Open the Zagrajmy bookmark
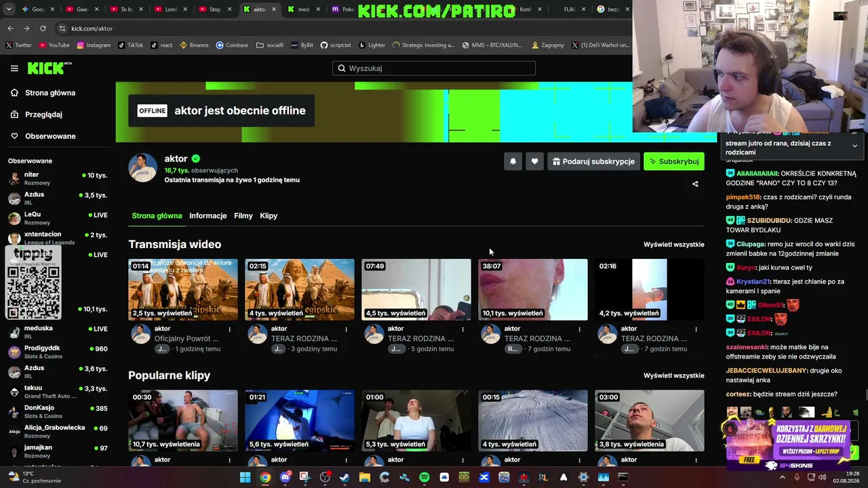868x488 pixels. click(548, 45)
